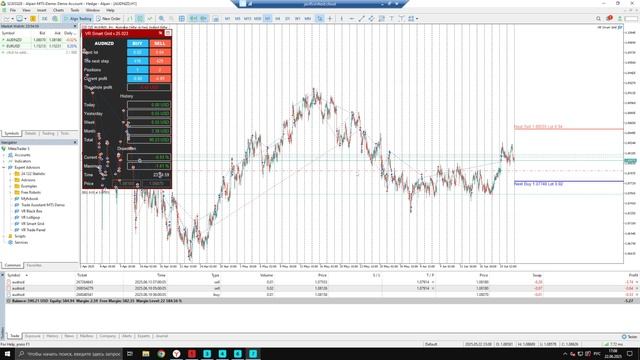Viewport: 640px width, 360px height.
Task: Switch to Symbols tab in Market Watch
Action: click(11, 133)
